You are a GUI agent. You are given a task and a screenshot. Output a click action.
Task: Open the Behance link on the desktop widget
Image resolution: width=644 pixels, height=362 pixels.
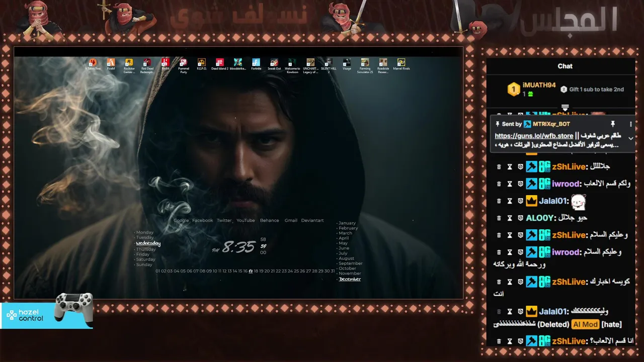(x=269, y=220)
